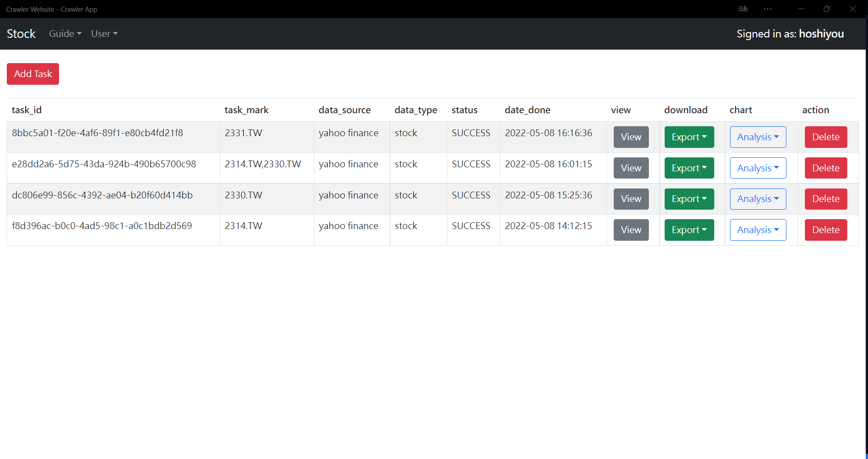Expand the Analysis dropdown for 2331.TW
This screenshot has width=868, height=459.
(x=758, y=137)
